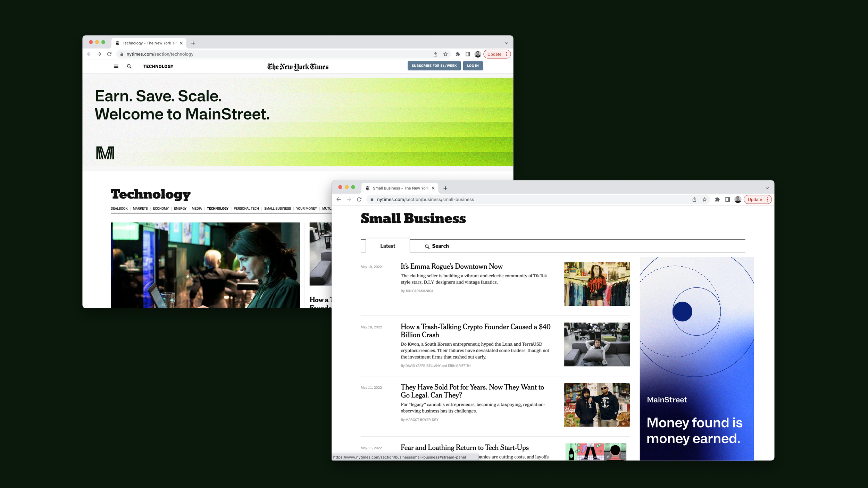Close the Small Business - The New York tab
868x488 pixels.
433,188
